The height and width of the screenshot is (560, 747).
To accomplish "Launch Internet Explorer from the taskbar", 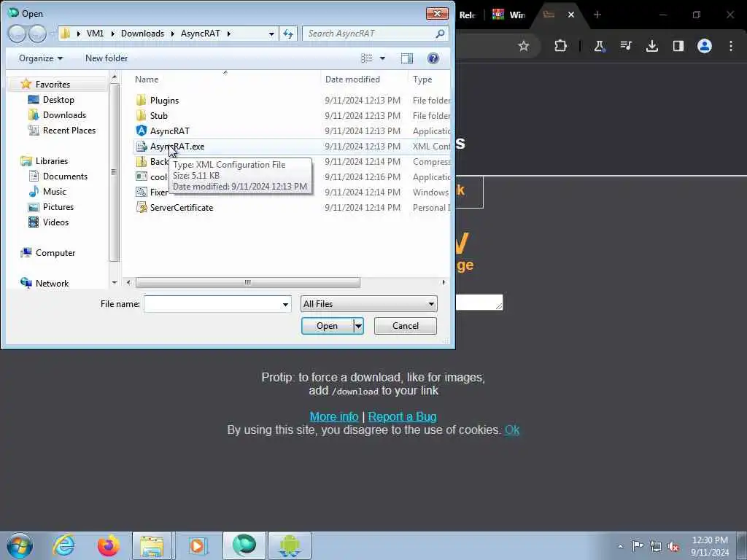I will 63,545.
